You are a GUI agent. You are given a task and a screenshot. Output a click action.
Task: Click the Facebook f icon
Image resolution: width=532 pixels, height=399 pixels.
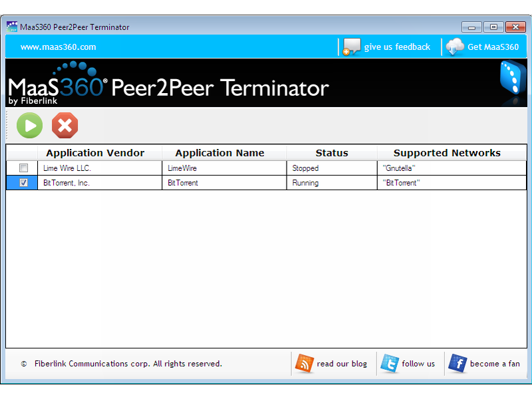point(458,363)
